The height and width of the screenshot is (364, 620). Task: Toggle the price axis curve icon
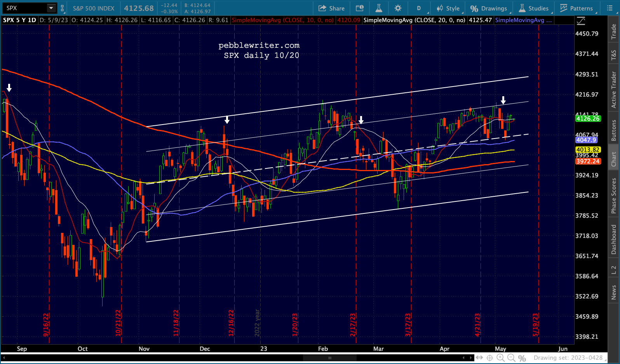(581, 21)
